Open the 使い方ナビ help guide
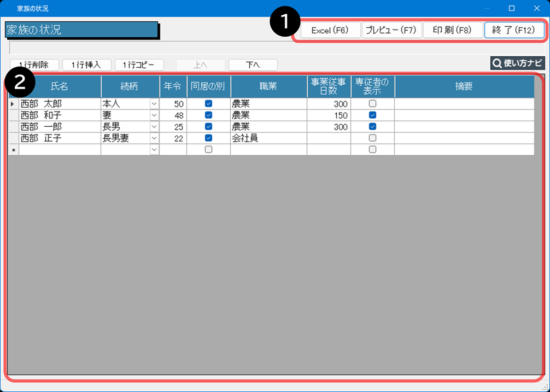This screenshot has width=550, height=392. coord(517,63)
